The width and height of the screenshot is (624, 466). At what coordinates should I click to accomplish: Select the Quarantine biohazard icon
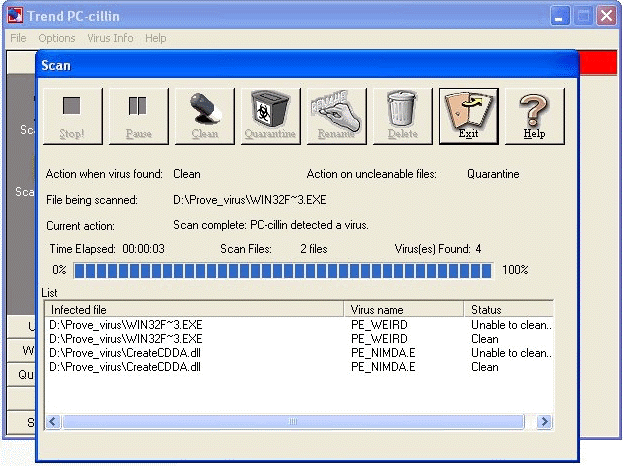pyautogui.click(x=270, y=116)
